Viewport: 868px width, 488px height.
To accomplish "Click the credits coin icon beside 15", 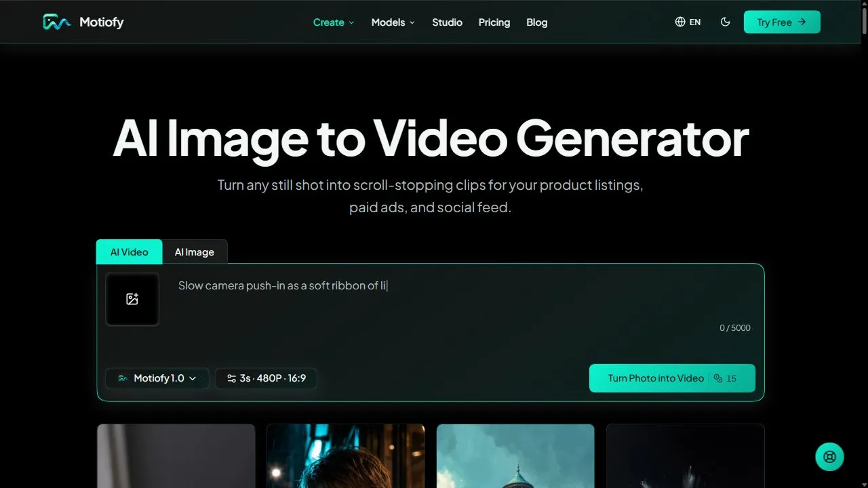I will 718,378.
